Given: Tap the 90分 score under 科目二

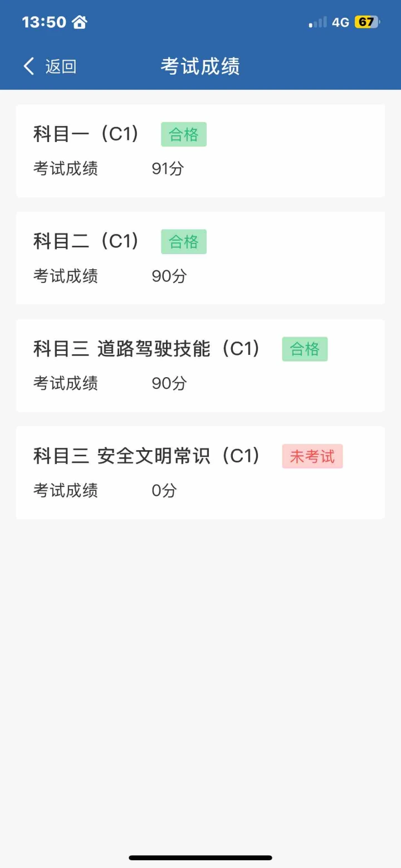Looking at the screenshot, I should pos(169,276).
